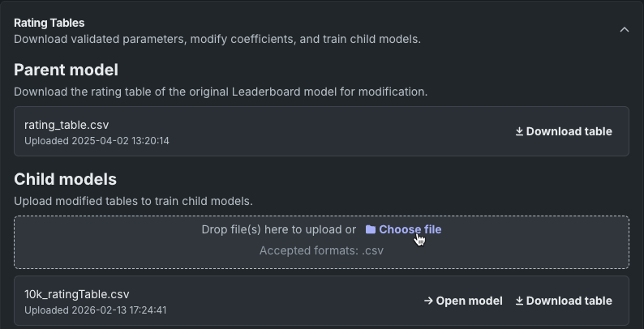
Task: Select the rating_table.csv file name
Action: tap(67, 125)
